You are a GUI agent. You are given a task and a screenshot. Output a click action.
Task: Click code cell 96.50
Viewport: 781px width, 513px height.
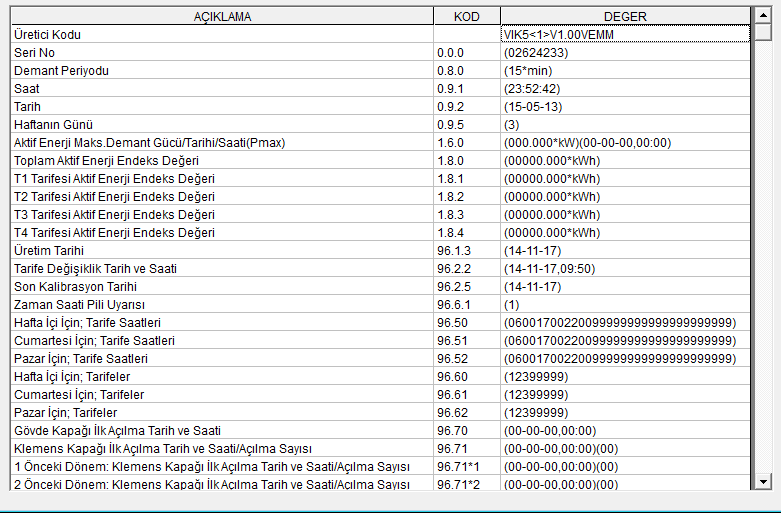pyautogui.click(x=467, y=322)
